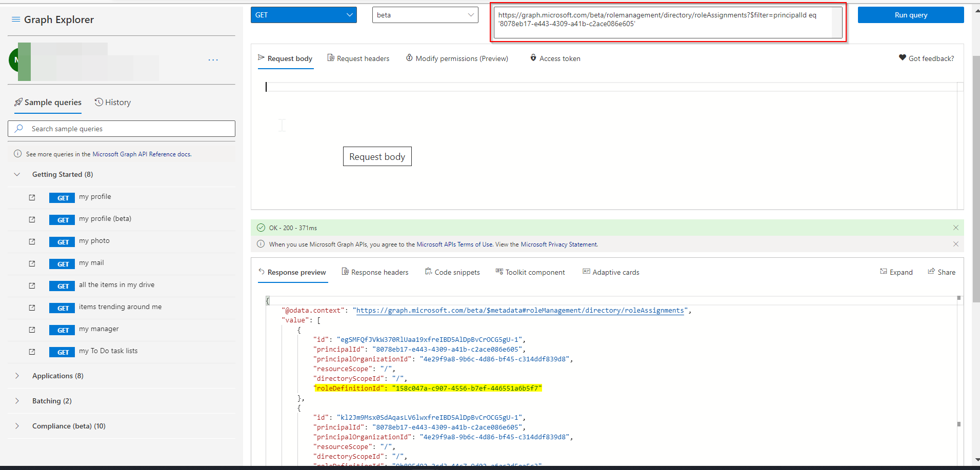
Task: Run the my To Do task lists query
Action: pyautogui.click(x=108, y=351)
